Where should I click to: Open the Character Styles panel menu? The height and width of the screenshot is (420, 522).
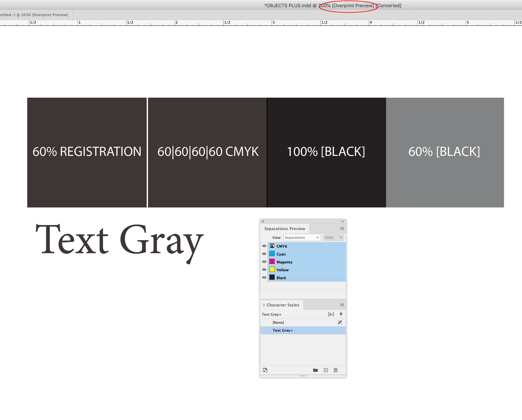(x=342, y=305)
